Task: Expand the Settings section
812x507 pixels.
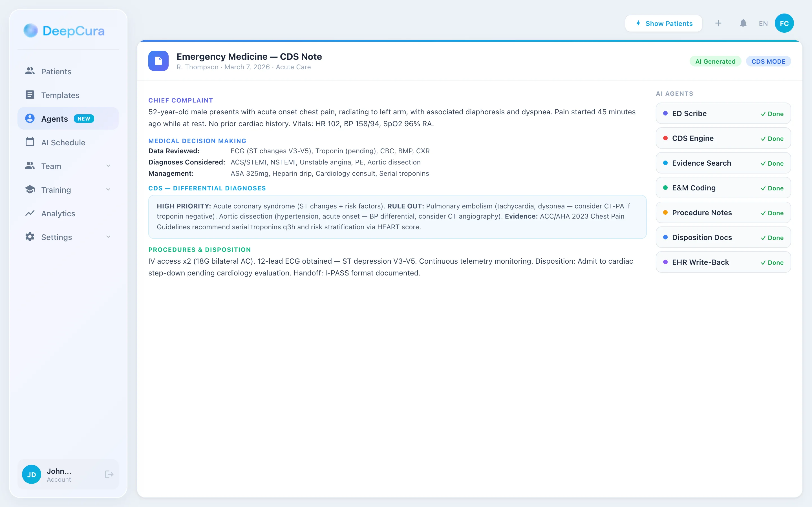Action: click(108, 237)
